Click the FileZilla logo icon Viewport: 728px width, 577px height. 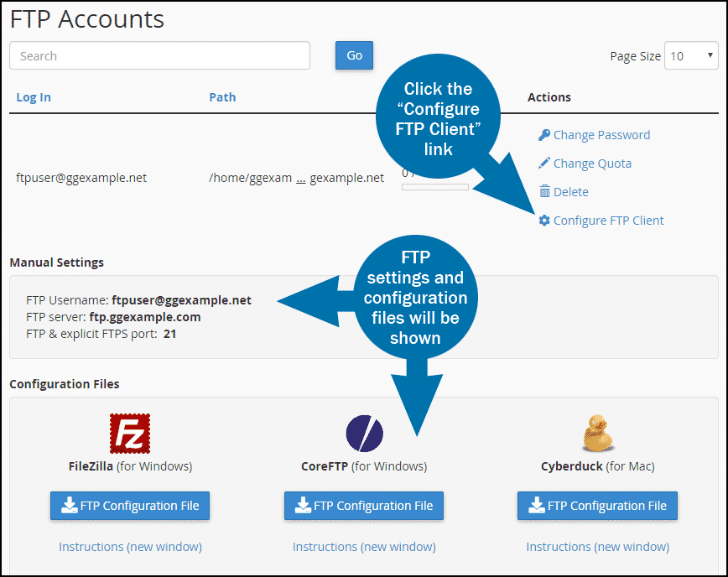pyautogui.click(x=130, y=434)
